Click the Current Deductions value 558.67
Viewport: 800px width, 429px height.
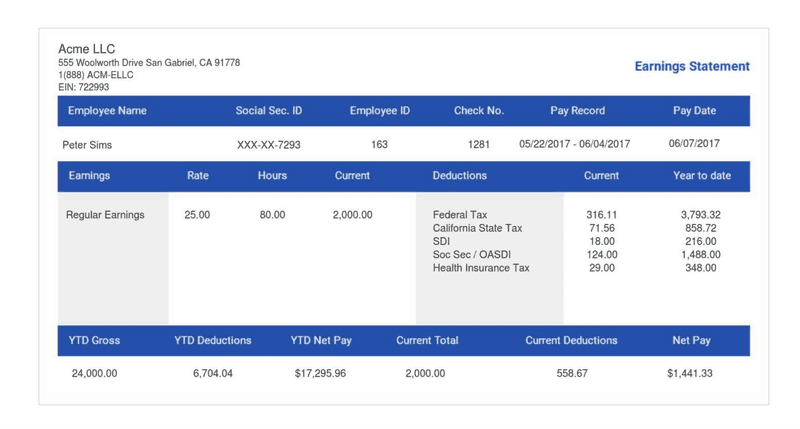click(572, 373)
